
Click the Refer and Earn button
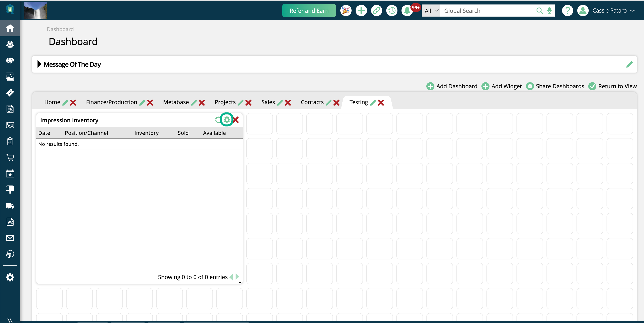point(309,11)
